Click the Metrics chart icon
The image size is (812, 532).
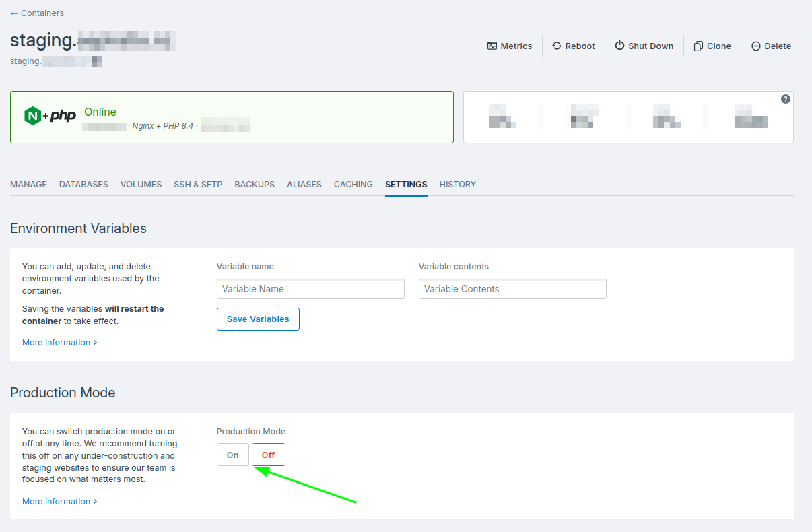click(492, 46)
